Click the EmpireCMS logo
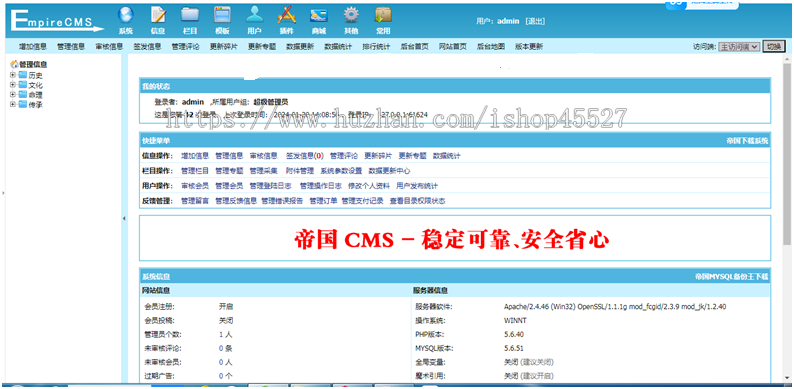 pyautogui.click(x=56, y=20)
